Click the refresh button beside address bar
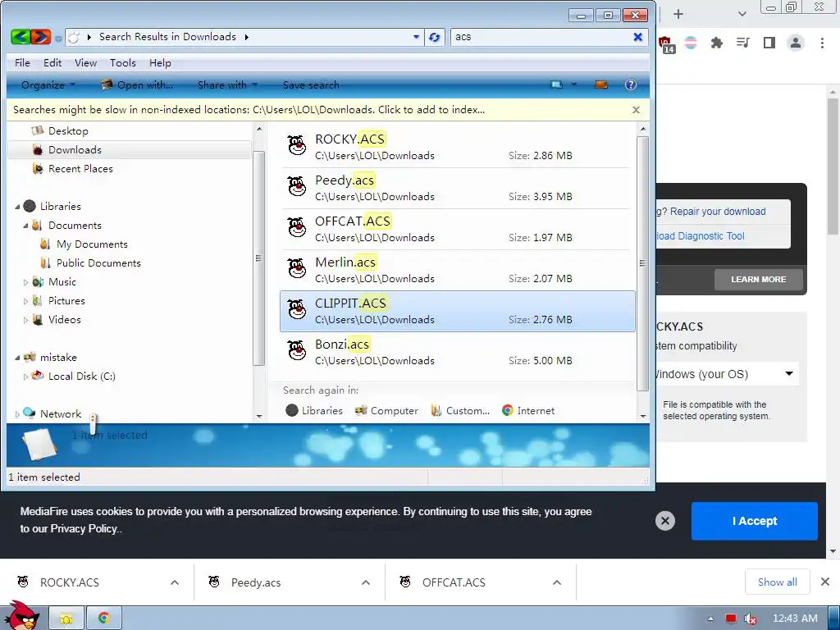Image resolution: width=840 pixels, height=630 pixels. (x=435, y=37)
